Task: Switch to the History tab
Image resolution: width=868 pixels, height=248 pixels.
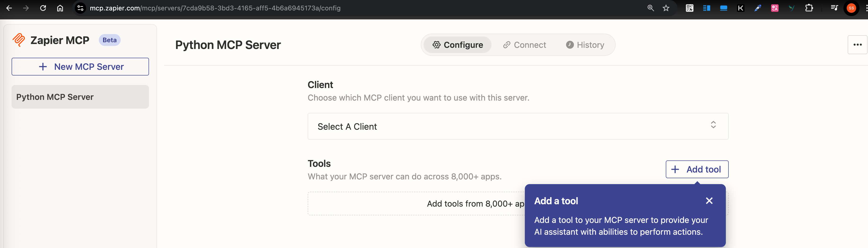Action: click(x=585, y=45)
